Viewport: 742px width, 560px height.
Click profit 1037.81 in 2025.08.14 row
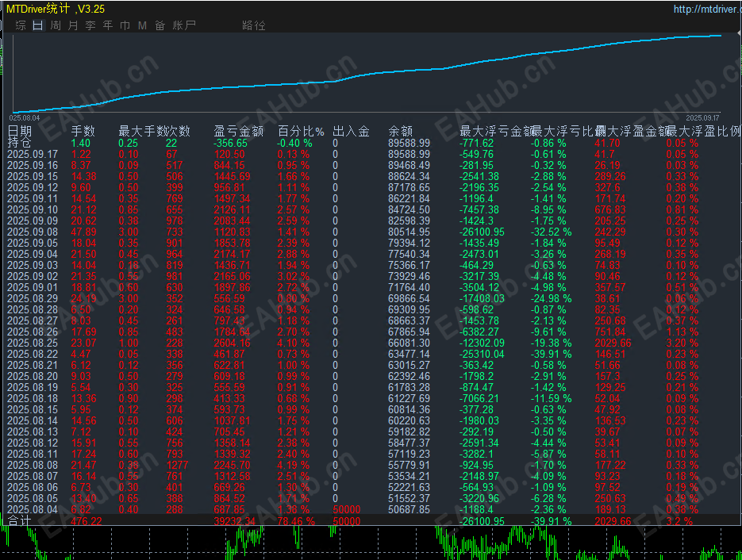[232, 421]
